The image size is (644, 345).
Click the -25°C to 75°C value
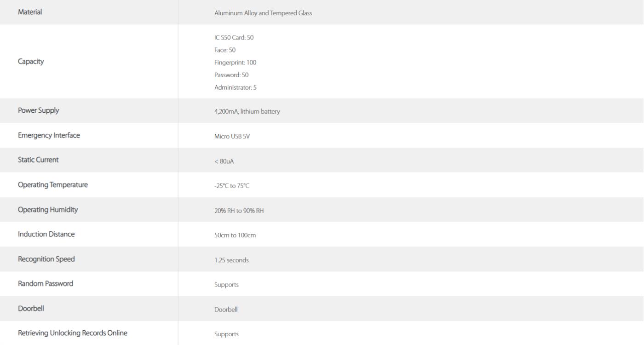click(232, 186)
